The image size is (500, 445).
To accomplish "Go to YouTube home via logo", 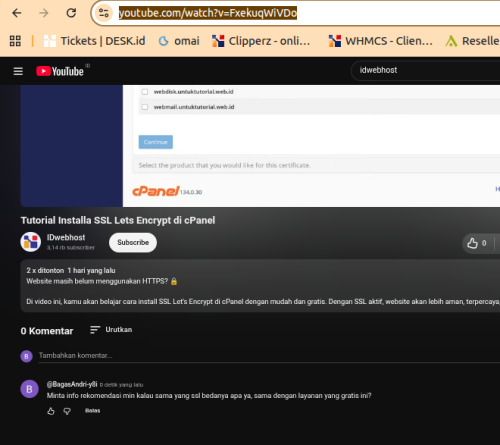I will pos(60,71).
